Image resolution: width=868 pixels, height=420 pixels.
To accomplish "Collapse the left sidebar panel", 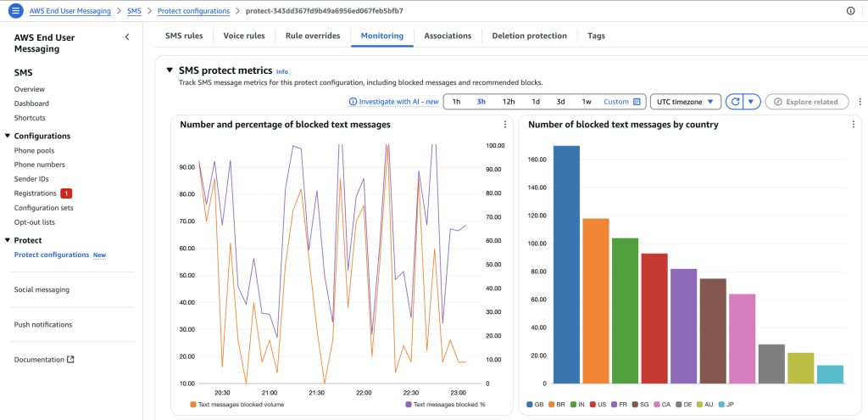I will (x=127, y=37).
